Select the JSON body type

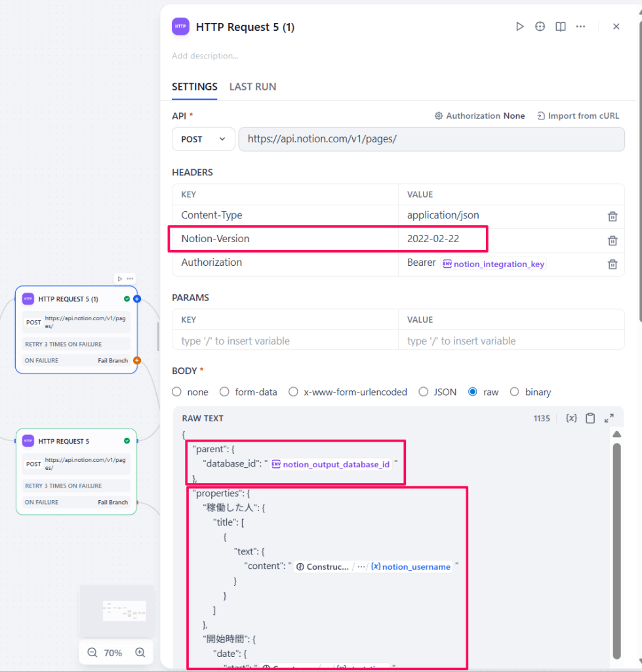pos(424,392)
